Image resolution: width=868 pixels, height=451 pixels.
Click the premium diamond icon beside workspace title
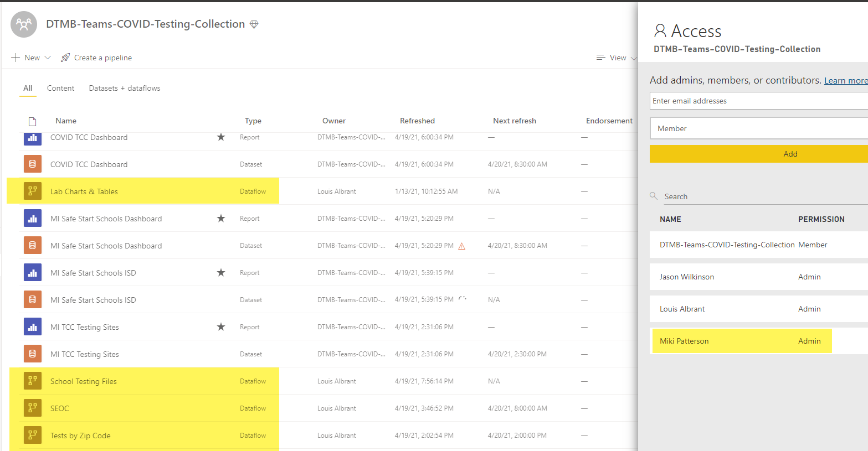click(x=254, y=24)
